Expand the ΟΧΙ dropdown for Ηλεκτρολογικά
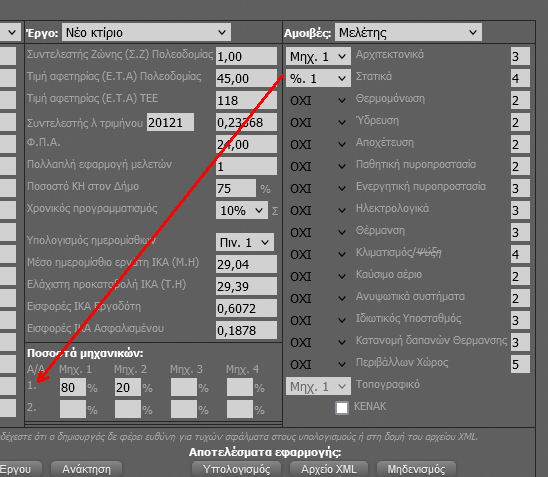The width and height of the screenshot is (548, 477). point(318,210)
